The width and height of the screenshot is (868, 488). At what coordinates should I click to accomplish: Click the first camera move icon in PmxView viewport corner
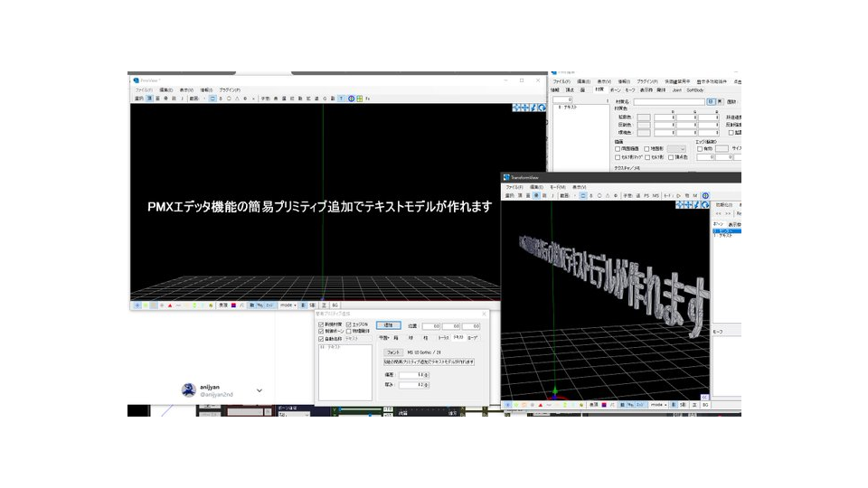pos(516,108)
